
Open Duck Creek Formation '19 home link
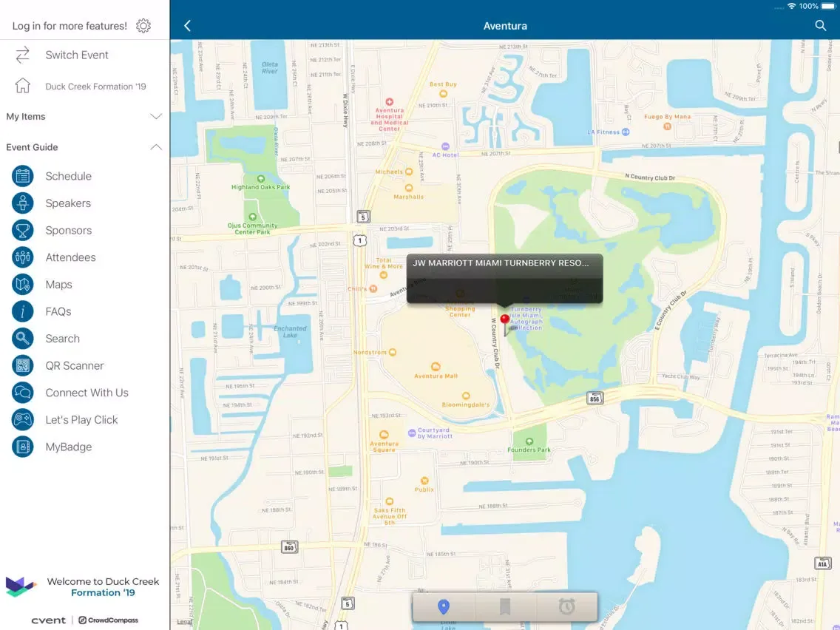pos(95,87)
